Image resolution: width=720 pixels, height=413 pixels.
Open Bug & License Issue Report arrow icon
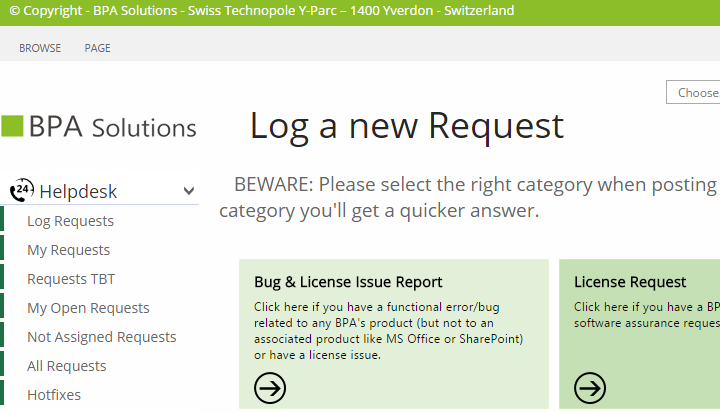[270, 388]
